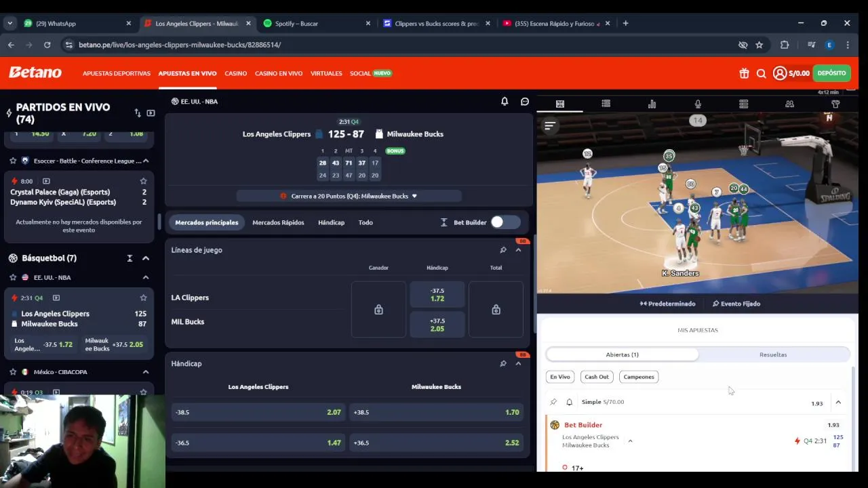868x488 pixels.
Task: Open the VIRTUALES section
Action: [326, 73]
